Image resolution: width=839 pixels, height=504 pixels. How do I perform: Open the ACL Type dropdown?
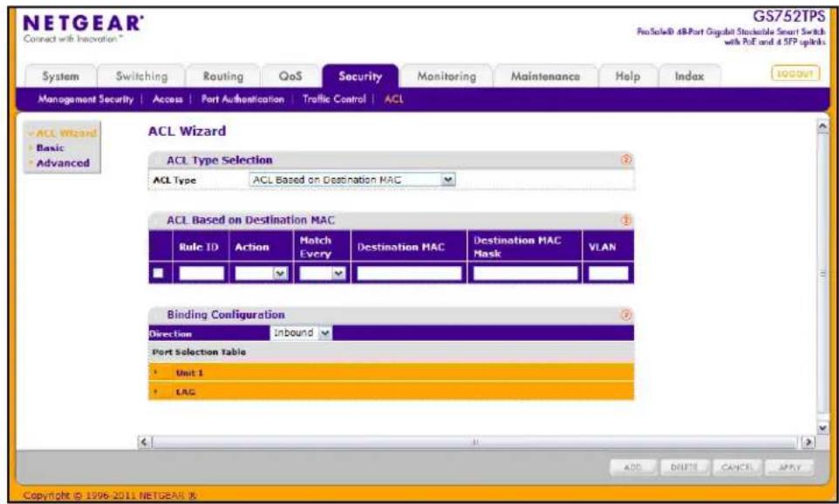pos(352,180)
